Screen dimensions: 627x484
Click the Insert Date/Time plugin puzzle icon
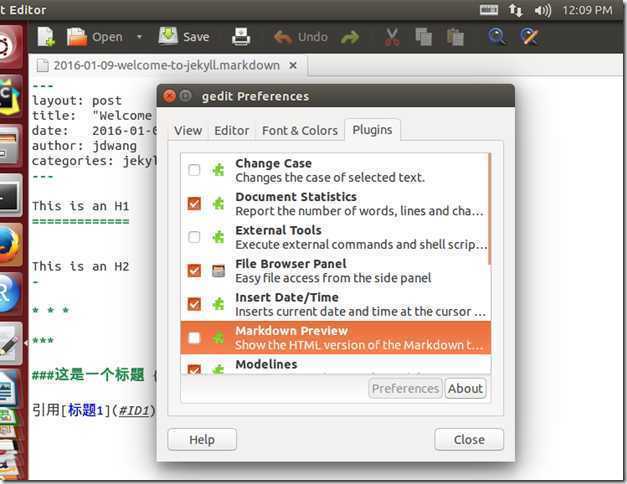coord(218,304)
